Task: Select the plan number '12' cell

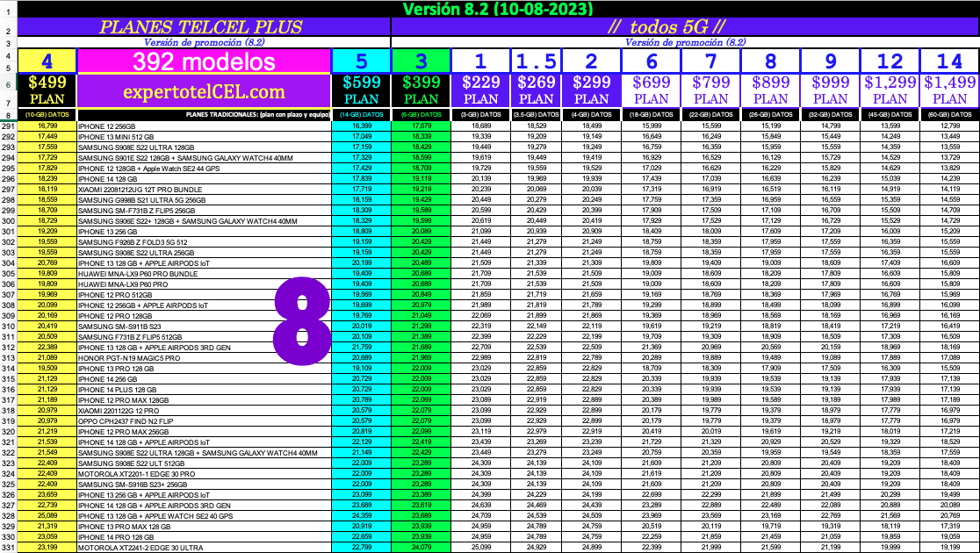Action: (890, 61)
